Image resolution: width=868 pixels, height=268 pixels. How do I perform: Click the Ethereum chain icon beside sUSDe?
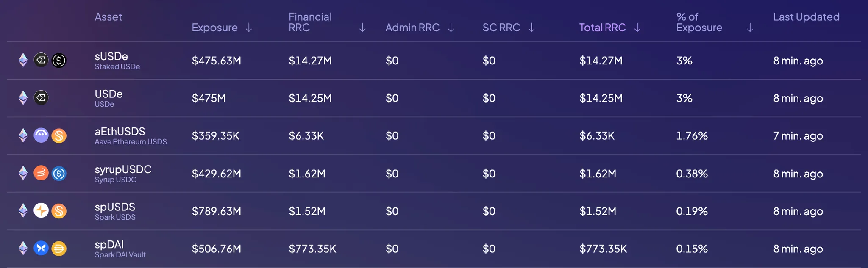coord(23,60)
